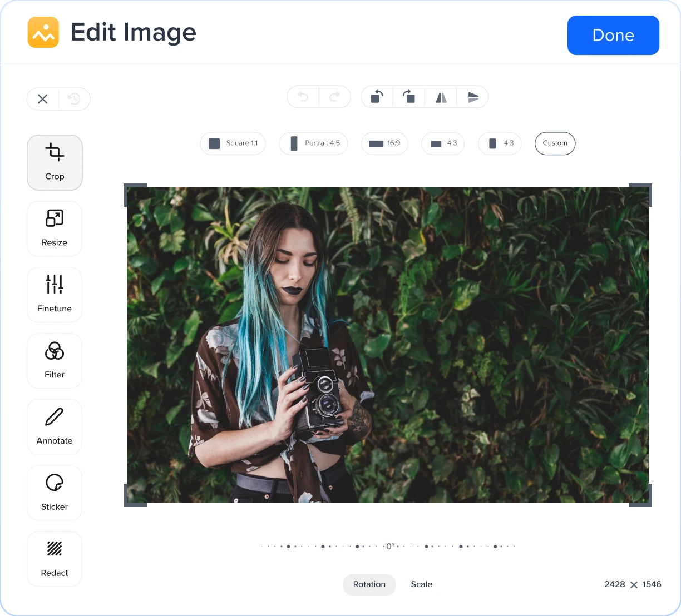Click the bottom-left crop corner handle
The width and height of the screenshot is (681, 616).
(135, 495)
